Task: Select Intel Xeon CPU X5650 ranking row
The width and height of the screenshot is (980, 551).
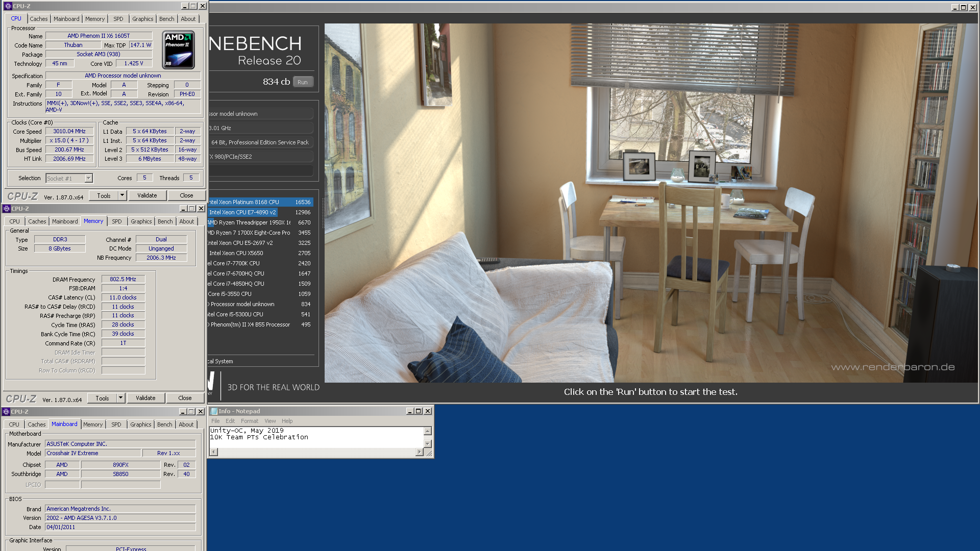Action: [260, 253]
